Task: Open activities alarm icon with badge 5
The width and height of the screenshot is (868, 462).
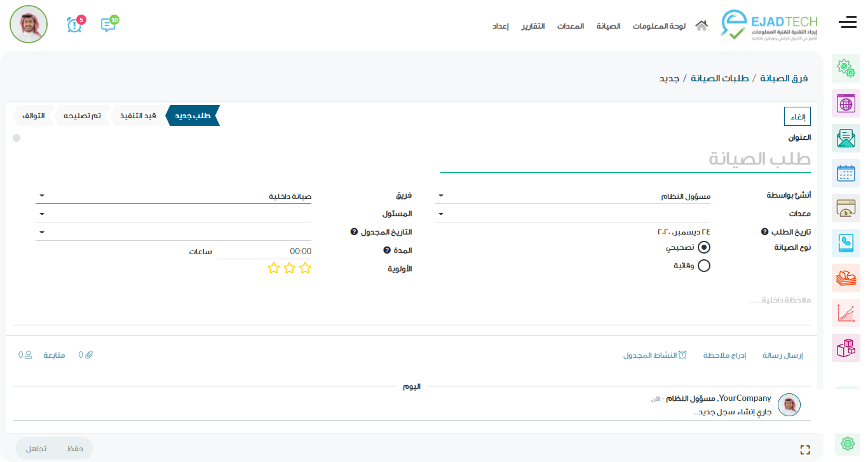Action: click(74, 25)
